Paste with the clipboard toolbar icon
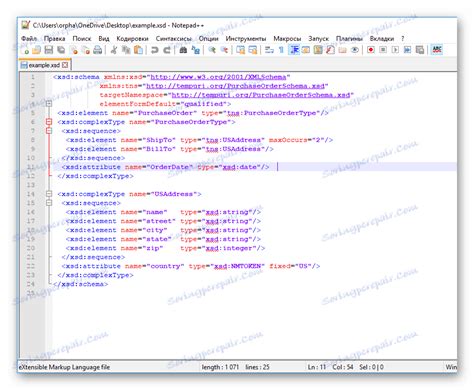The image size is (474, 390). [x=138, y=50]
